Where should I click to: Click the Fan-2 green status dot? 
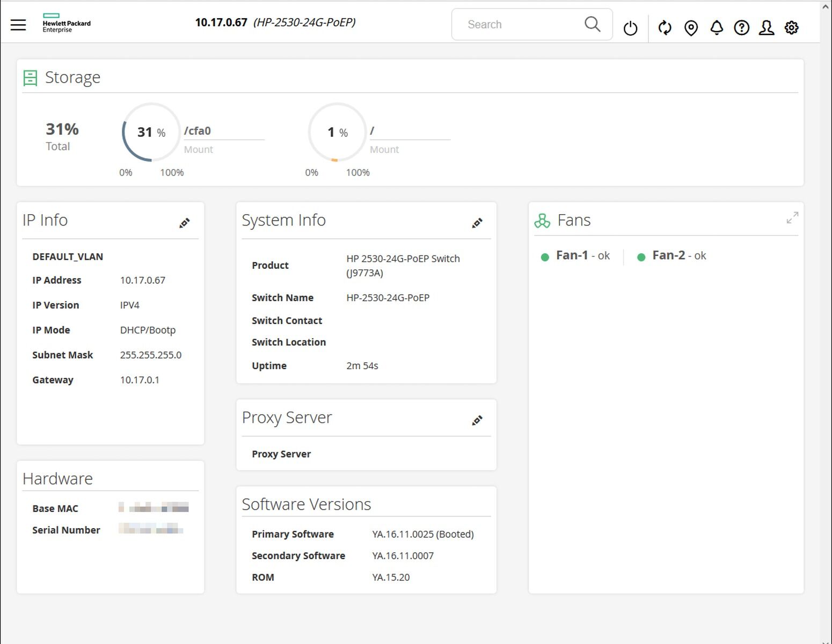coord(641,257)
